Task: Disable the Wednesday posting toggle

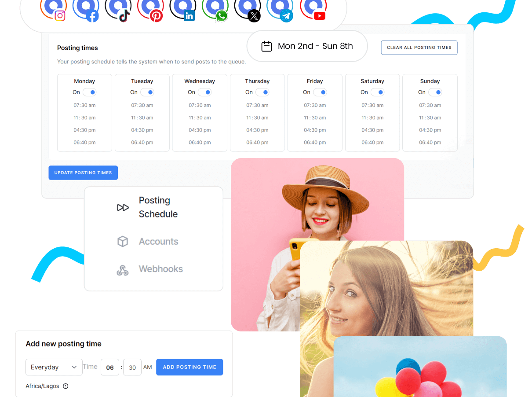Action: (204, 92)
